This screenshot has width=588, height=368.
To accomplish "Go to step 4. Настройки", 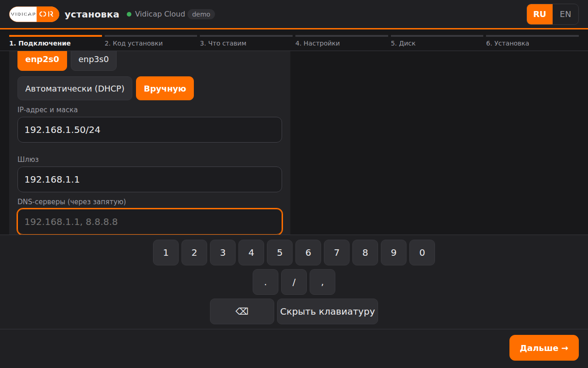I will 342,41.
